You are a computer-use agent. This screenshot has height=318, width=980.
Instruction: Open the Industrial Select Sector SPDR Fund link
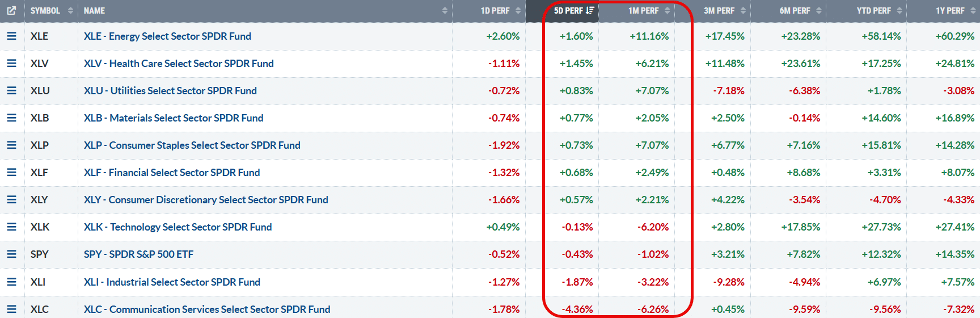pos(172,282)
